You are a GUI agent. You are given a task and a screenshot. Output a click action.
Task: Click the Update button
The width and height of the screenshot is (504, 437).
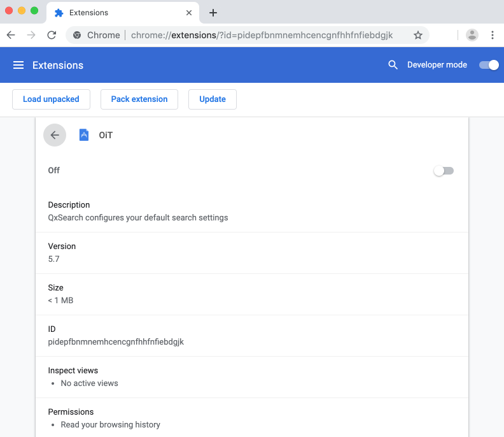click(213, 99)
